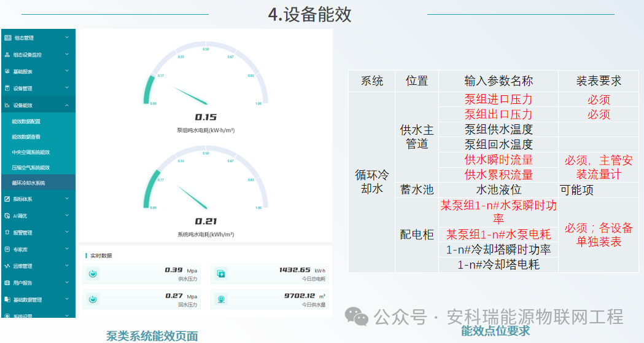Viewport: 644px width, 343px height.
Task: Click the 泵组进口压力 table cell
Action: [499, 100]
